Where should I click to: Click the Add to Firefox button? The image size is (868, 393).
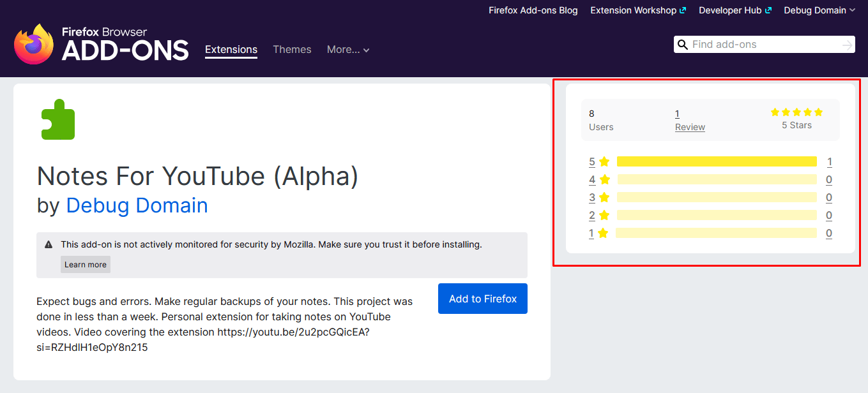(483, 299)
